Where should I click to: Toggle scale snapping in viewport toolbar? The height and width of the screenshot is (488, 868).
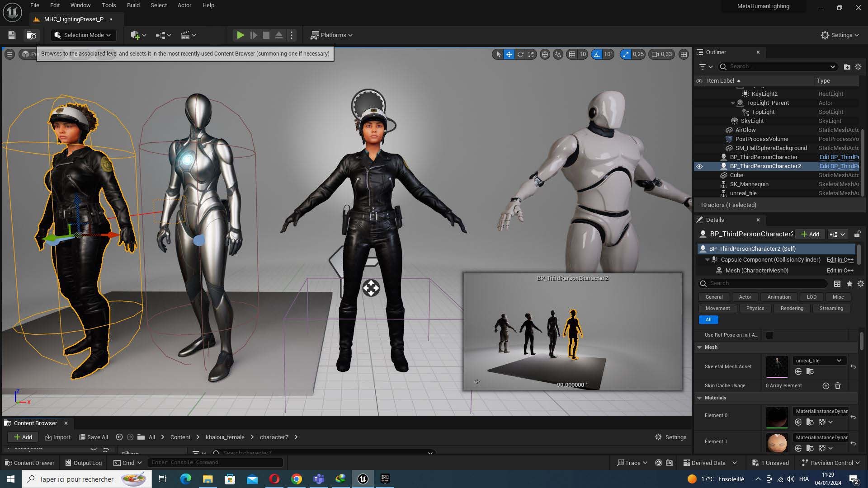[x=626, y=54]
